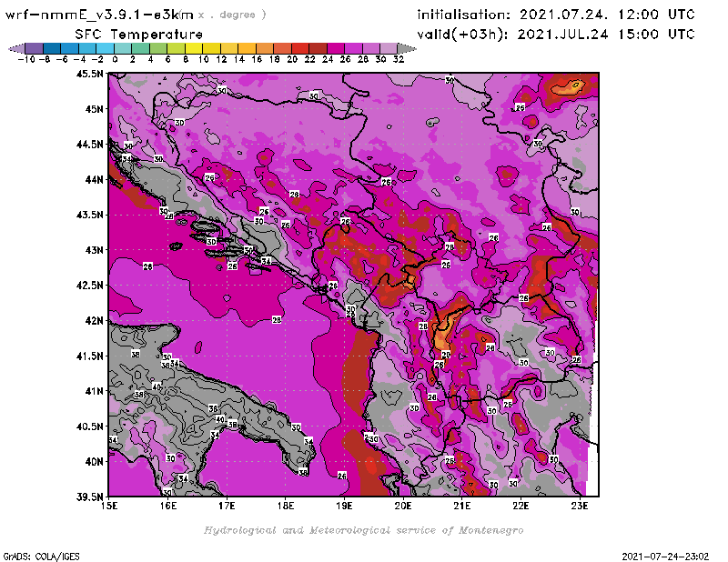This screenshot has width=728, height=562.
Task: Click the '40.5N' latitude label
Action: (89, 427)
